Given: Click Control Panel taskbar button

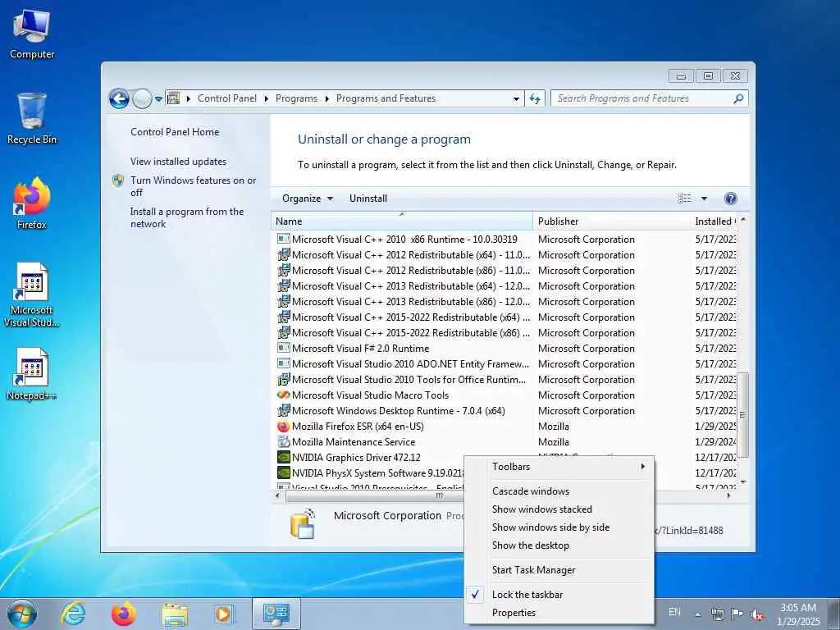Looking at the screenshot, I should pos(276,614).
